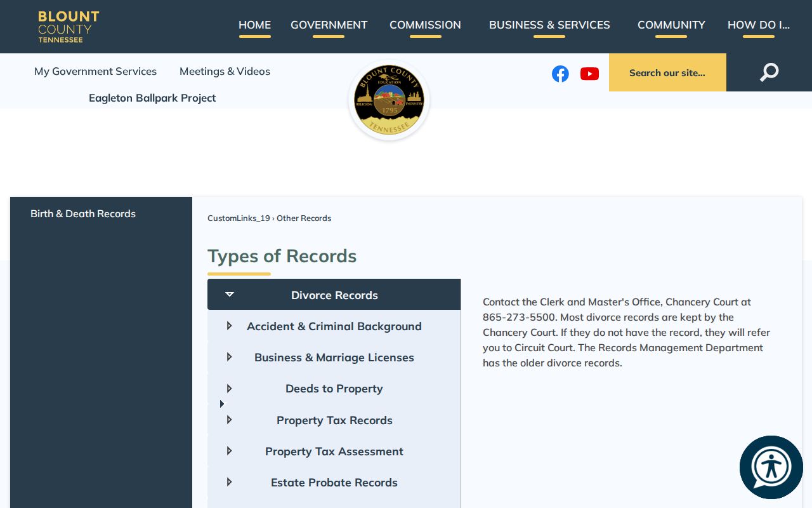Open the How Do I... menu

tap(759, 25)
